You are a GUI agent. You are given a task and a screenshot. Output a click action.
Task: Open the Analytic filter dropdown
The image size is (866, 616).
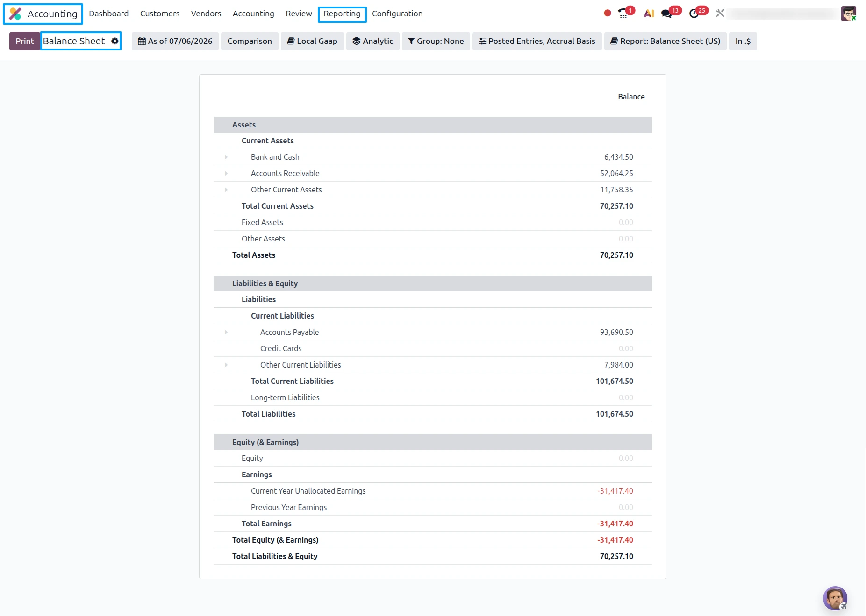pyautogui.click(x=372, y=41)
